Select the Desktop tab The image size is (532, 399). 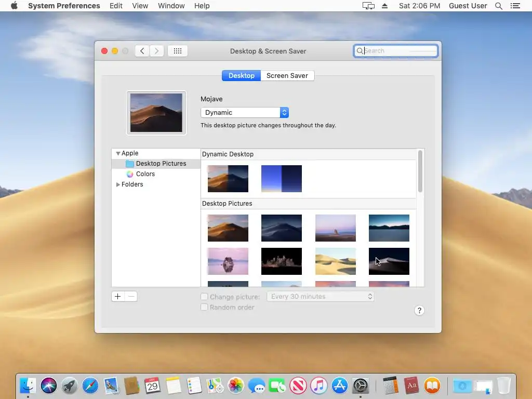click(x=241, y=76)
